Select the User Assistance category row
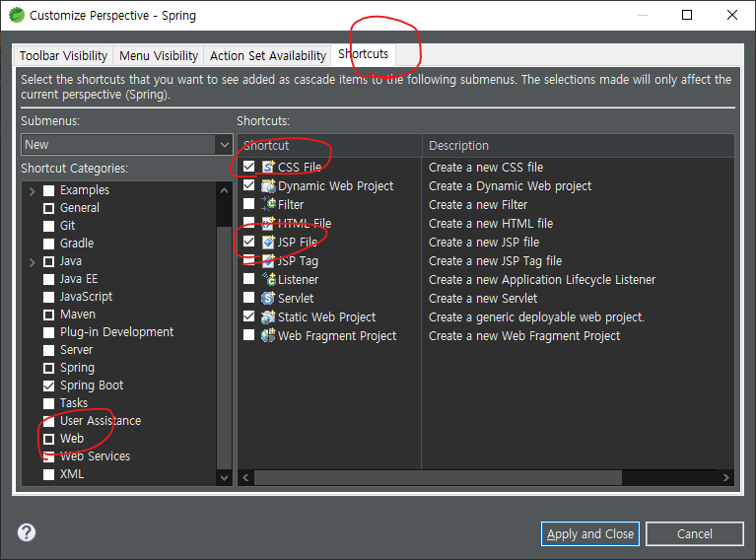This screenshot has width=756, height=560. click(101, 421)
